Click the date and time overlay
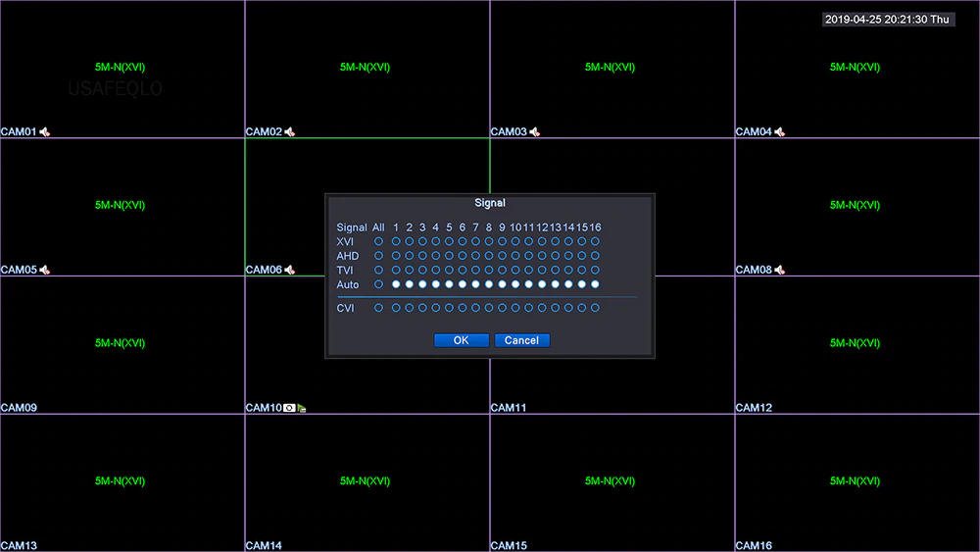The width and height of the screenshot is (980, 552). (x=887, y=19)
